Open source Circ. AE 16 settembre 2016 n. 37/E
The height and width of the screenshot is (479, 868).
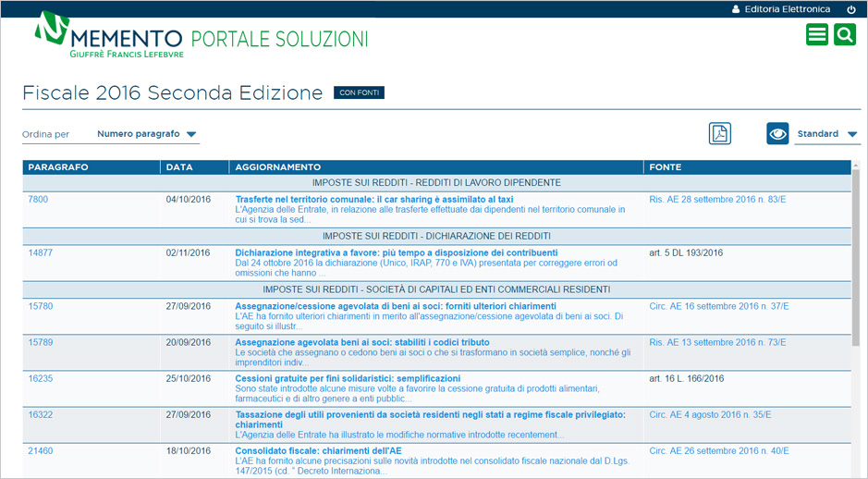coord(719,306)
